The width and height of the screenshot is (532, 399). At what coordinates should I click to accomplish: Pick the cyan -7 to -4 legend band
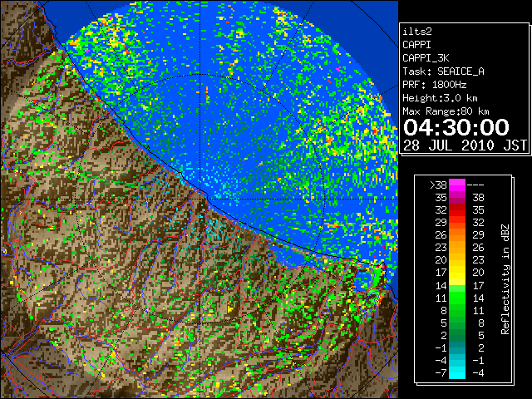click(x=457, y=372)
